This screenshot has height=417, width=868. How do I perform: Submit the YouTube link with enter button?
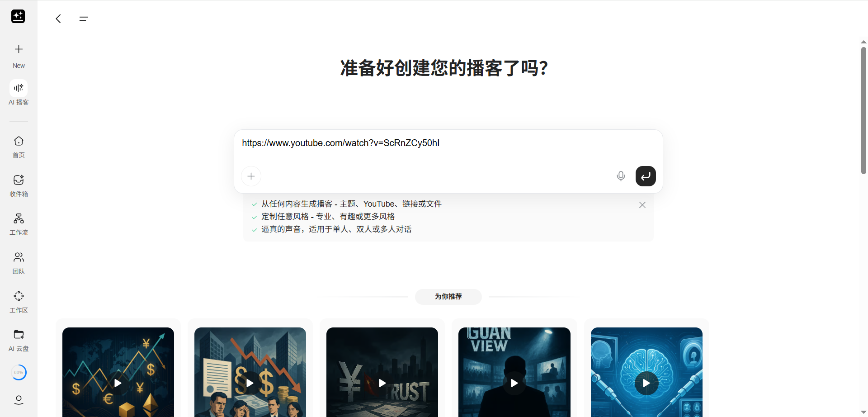pos(646,176)
